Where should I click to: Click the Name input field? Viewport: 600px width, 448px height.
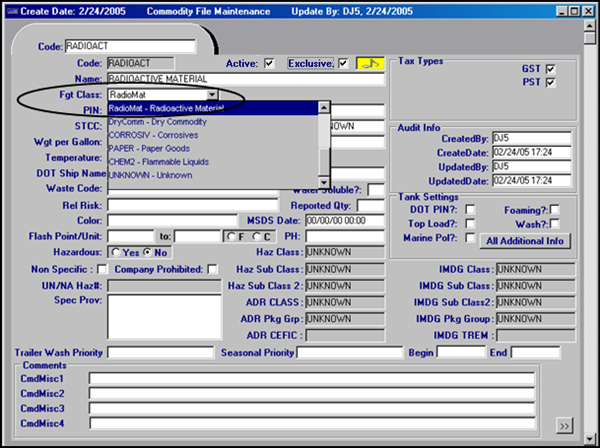tap(240, 78)
